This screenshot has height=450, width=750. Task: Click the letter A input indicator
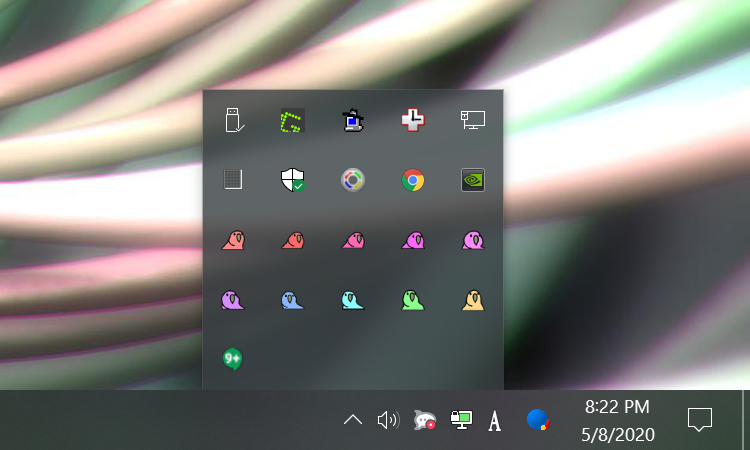[494, 421]
